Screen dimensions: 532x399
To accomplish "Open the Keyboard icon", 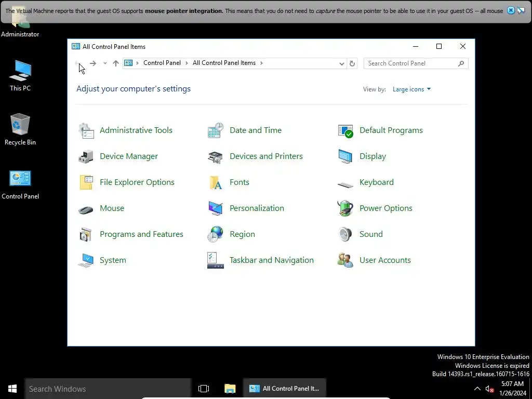I will (345, 185).
